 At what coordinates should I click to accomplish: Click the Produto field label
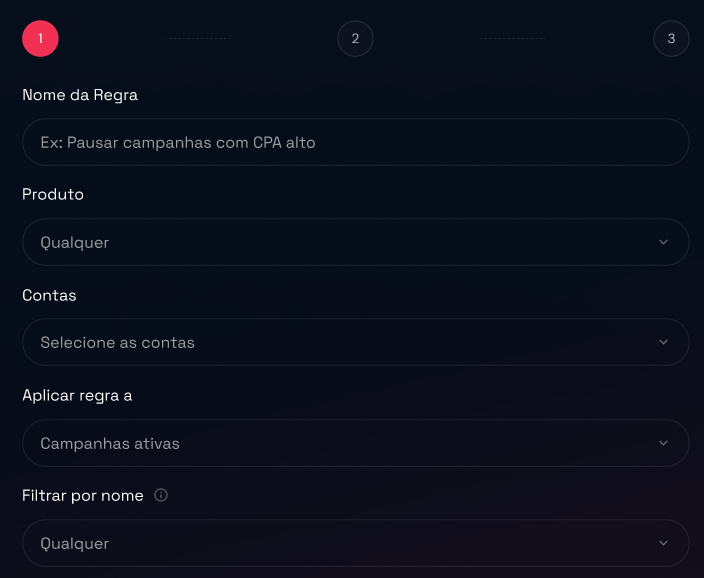pos(53,194)
